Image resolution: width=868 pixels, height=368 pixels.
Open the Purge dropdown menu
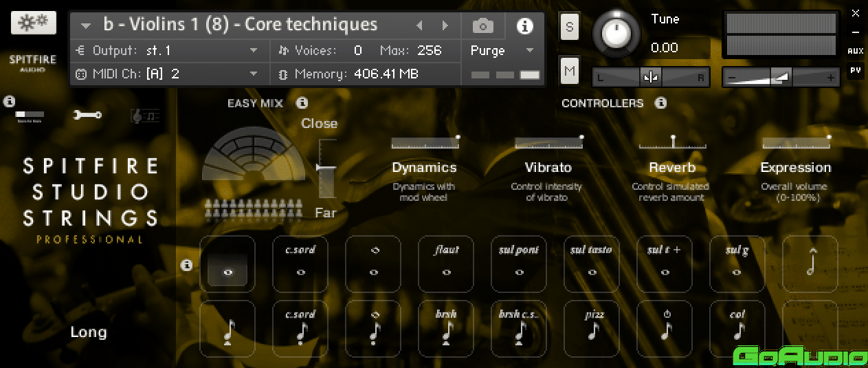click(x=502, y=50)
